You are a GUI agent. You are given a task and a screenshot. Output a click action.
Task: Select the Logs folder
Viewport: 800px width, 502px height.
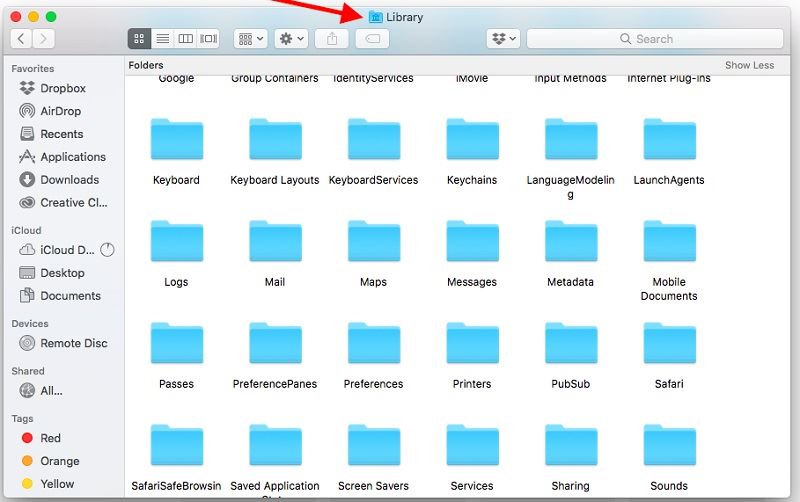click(x=177, y=241)
